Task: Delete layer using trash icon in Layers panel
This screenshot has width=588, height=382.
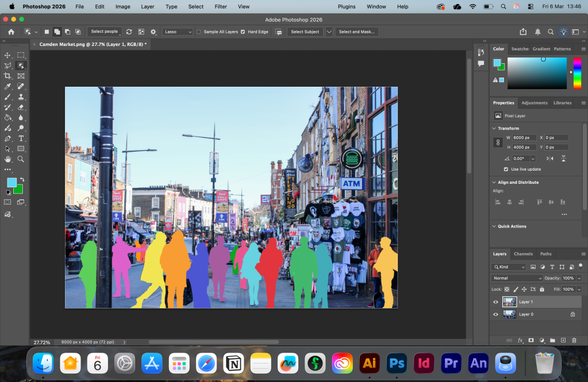Action: click(x=574, y=340)
